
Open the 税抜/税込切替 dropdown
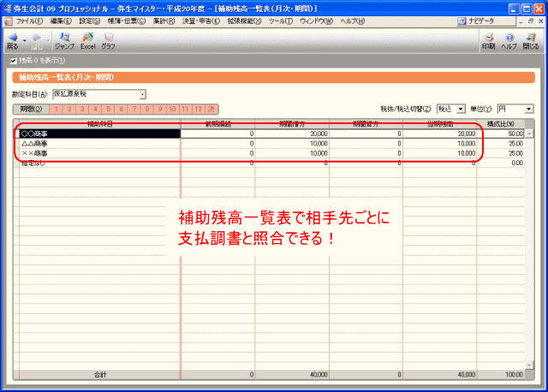(451, 109)
